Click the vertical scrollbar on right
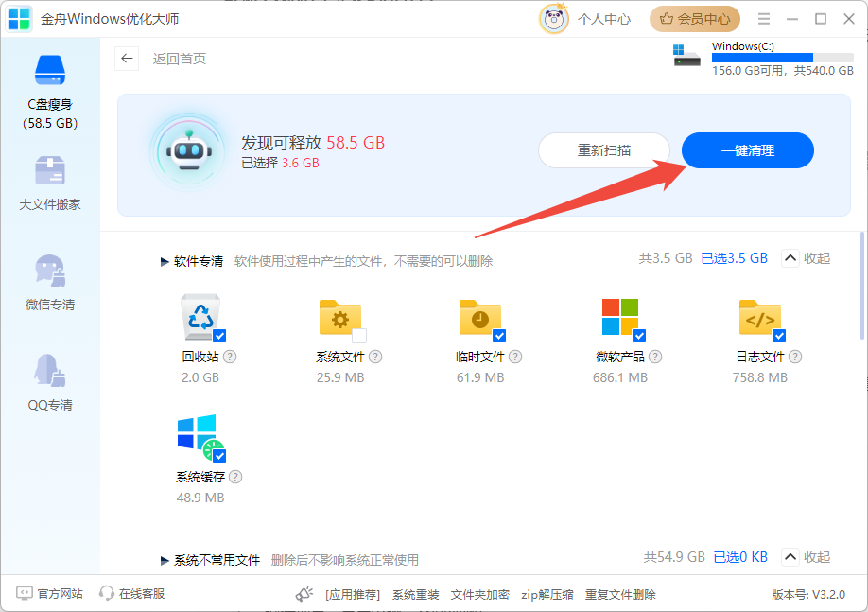Viewport: 868px width, 612px height. click(862, 286)
